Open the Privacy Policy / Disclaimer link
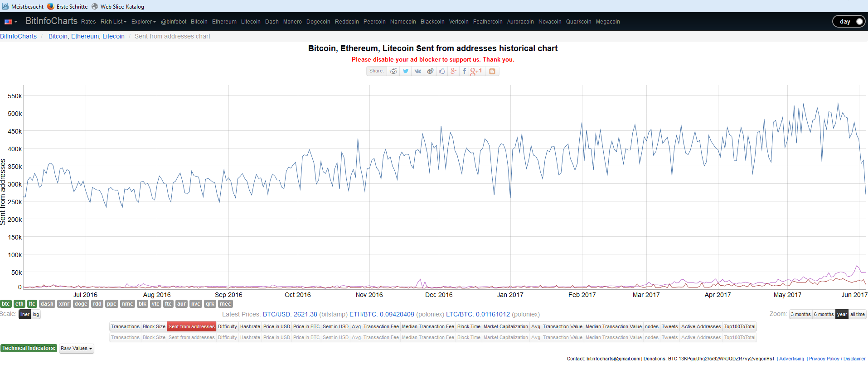This screenshot has height=388, width=868. pos(837,359)
